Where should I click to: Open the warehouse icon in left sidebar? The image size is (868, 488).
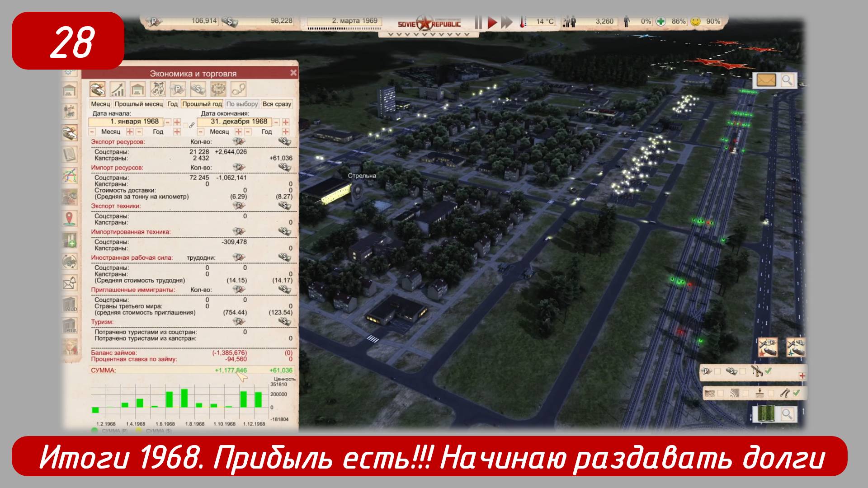point(70,91)
